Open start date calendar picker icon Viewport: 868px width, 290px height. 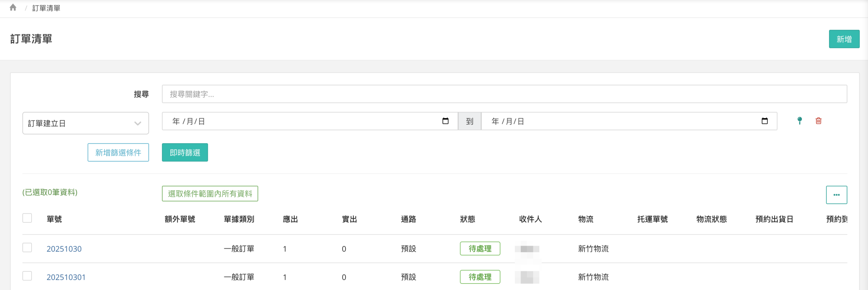pyautogui.click(x=445, y=121)
